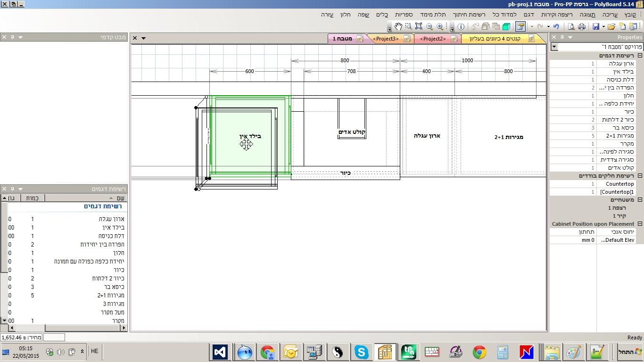Open the קובץ menu
The height and width of the screenshot is (362, 644).
click(631, 15)
